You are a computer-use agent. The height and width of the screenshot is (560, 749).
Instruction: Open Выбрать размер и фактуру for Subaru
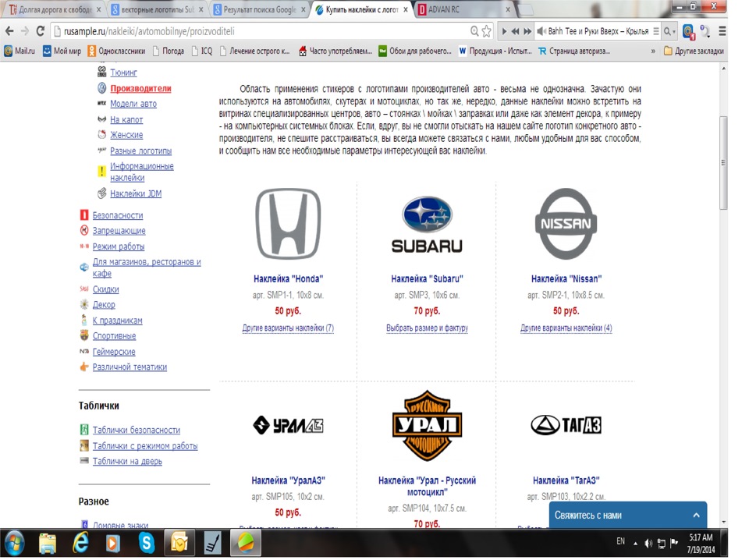pos(427,328)
